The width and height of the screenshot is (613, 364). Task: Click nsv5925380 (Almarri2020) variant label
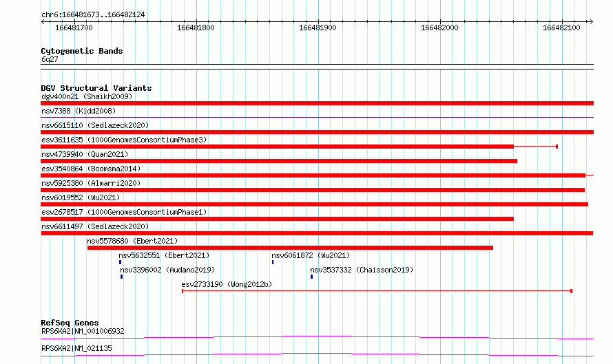pyautogui.click(x=91, y=183)
